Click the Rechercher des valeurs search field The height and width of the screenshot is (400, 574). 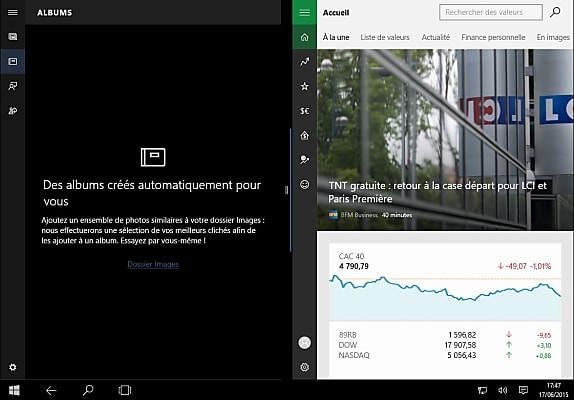tap(491, 12)
